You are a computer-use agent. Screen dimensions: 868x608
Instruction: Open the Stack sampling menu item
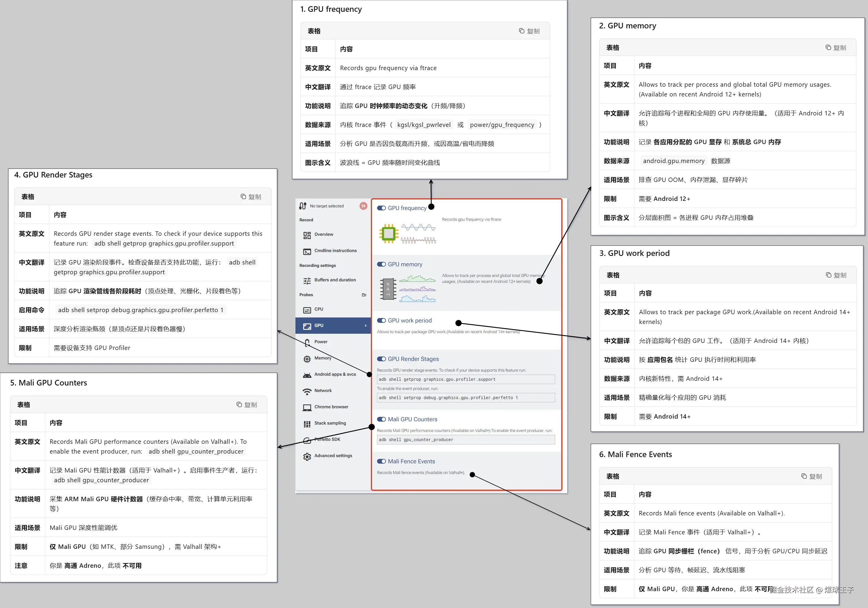pos(330,423)
